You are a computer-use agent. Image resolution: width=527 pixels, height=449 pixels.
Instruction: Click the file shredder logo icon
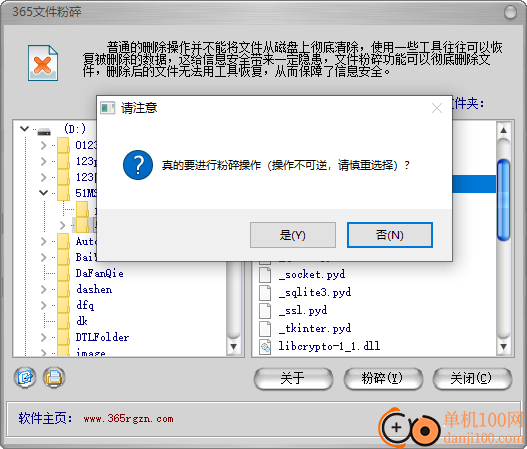(x=43, y=63)
